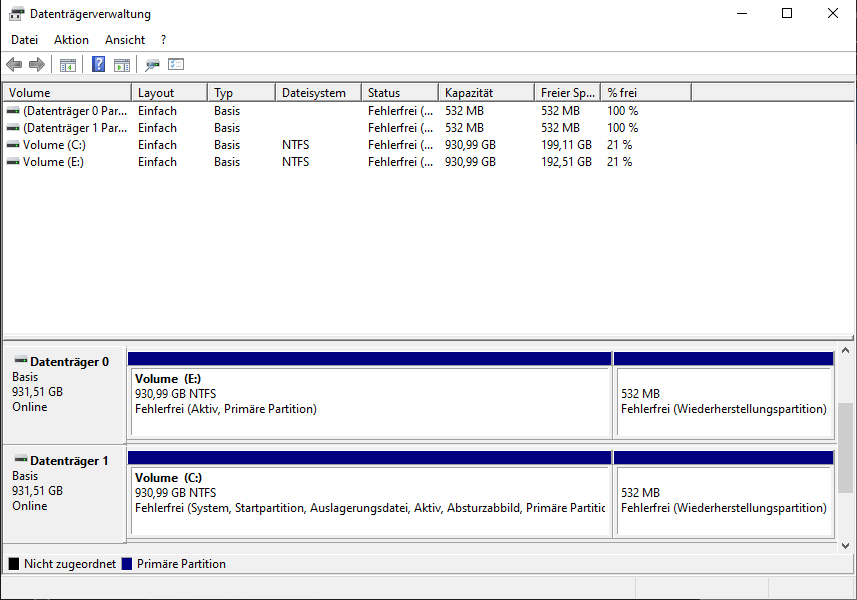The width and height of the screenshot is (857, 600).
Task: Sort by the Dateisystem column header
Action: pyautogui.click(x=319, y=93)
